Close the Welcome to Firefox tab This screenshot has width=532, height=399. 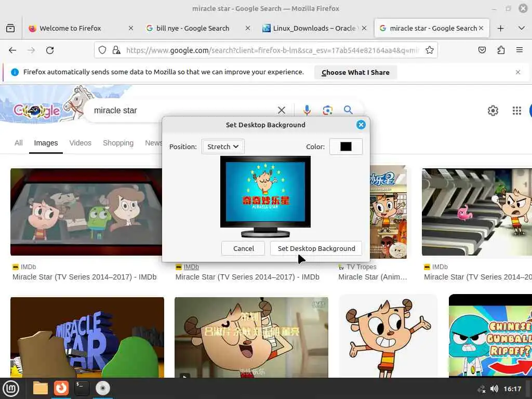[x=131, y=28]
